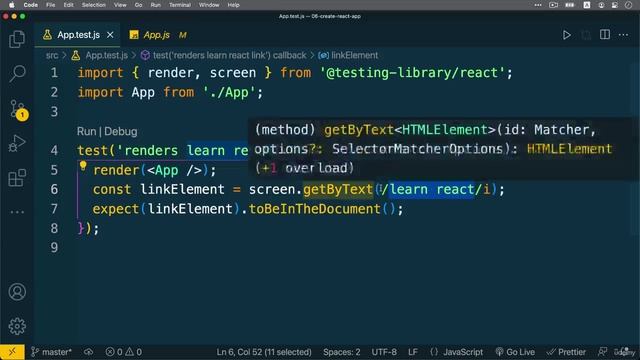Click getByText method call on line 6
This screenshot has height=360, width=640.
point(338,189)
